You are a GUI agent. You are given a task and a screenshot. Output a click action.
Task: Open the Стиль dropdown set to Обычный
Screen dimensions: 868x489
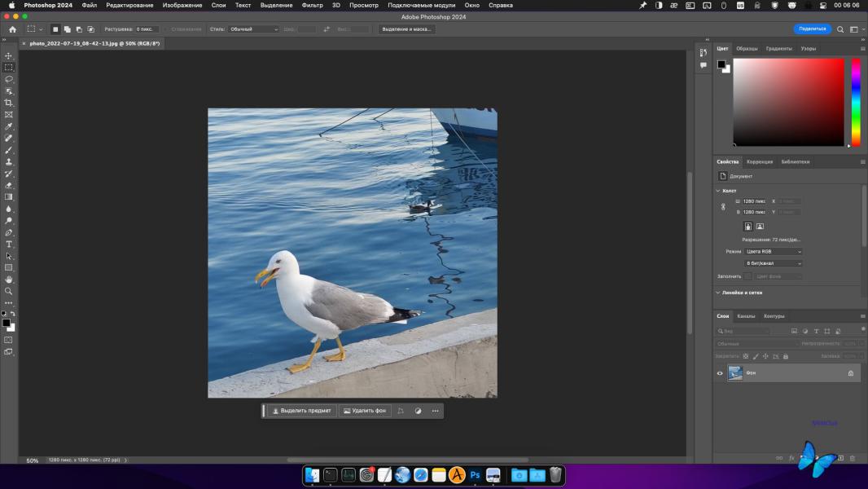tap(253, 29)
